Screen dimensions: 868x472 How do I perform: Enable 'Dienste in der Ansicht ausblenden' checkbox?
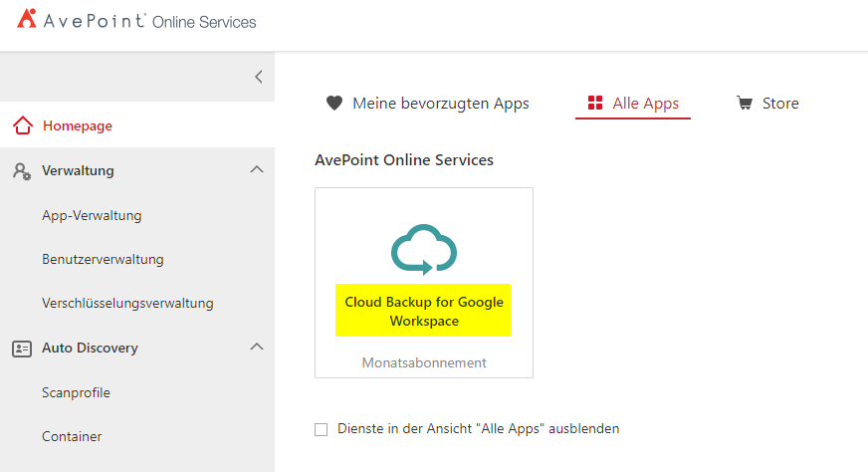[321, 429]
